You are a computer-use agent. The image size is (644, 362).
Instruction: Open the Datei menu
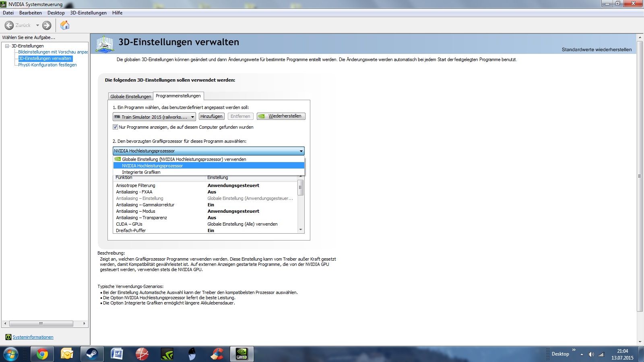point(8,13)
